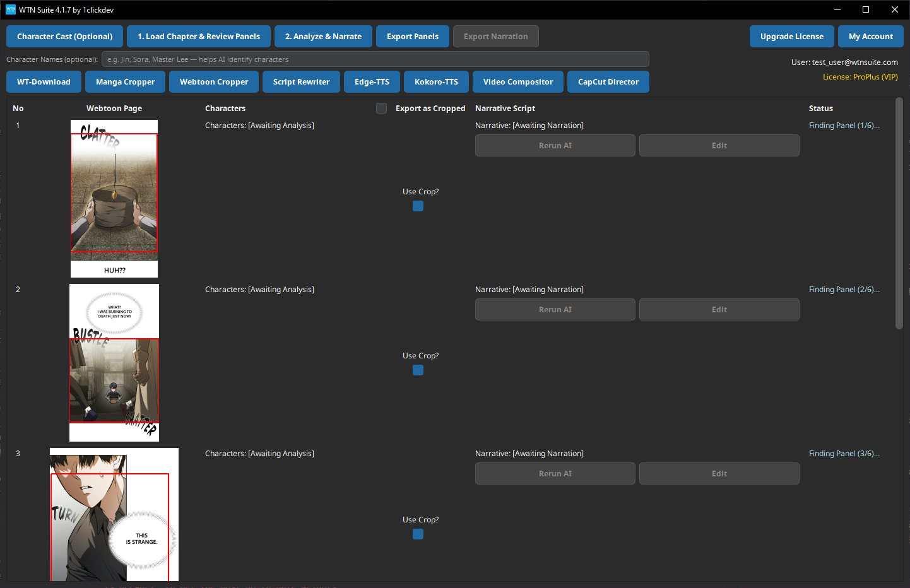910x588 pixels.
Task: Open the WT-Download tool
Action: tap(44, 81)
